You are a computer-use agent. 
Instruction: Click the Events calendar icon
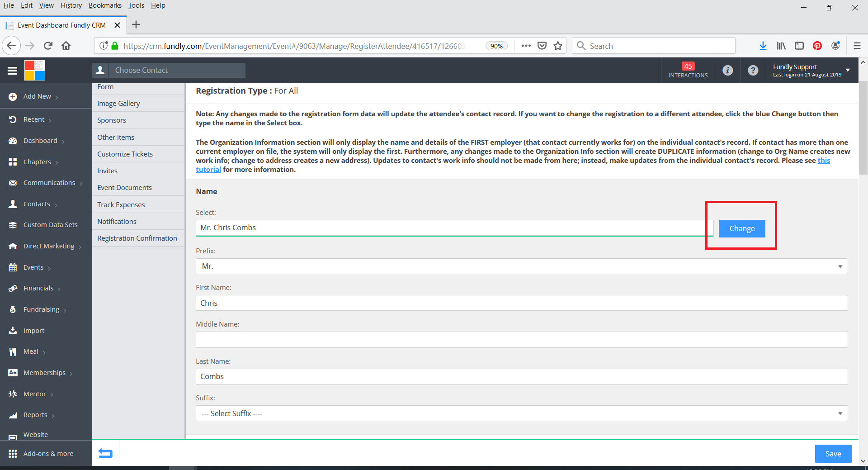coord(13,267)
